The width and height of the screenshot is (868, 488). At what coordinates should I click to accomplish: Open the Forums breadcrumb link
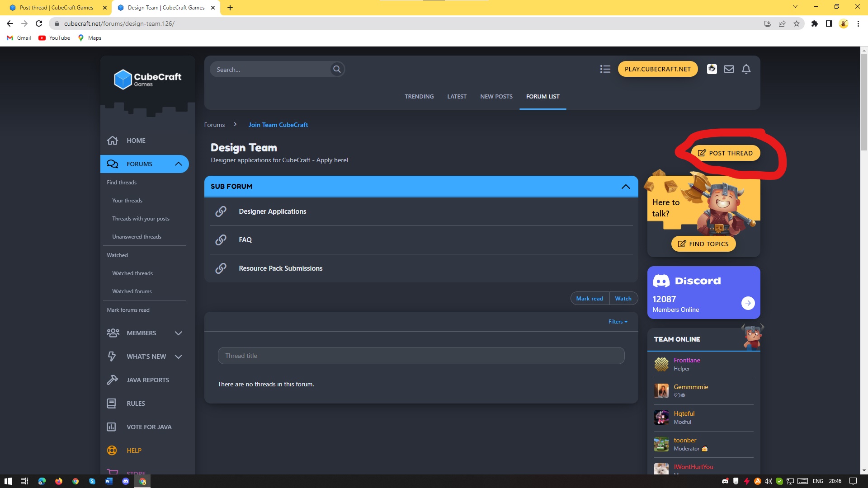point(214,125)
